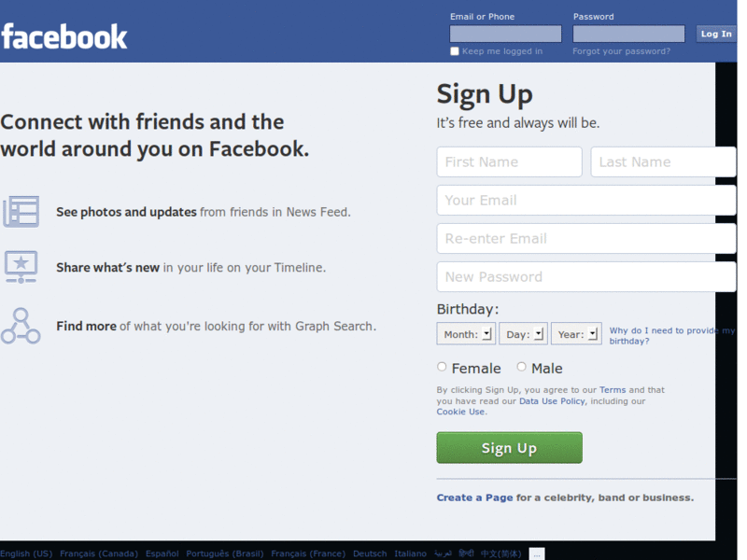Viewport: 747px width, 560px height.
Task: Click the green Sign Up button
Action: pyautogui.click(x=509, y=448)
